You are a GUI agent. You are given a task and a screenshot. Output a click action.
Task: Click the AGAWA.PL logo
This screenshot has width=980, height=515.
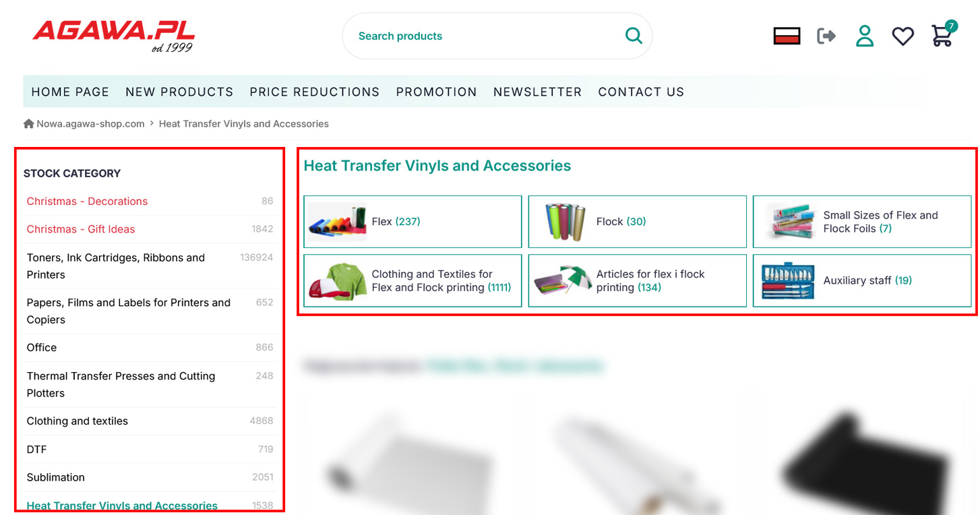coord(113,35)
